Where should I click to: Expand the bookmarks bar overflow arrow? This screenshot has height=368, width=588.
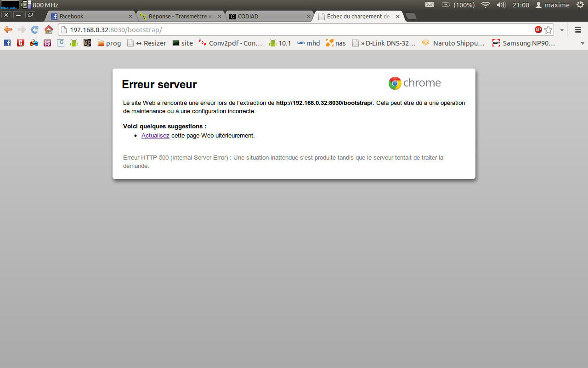click(582, 43)
